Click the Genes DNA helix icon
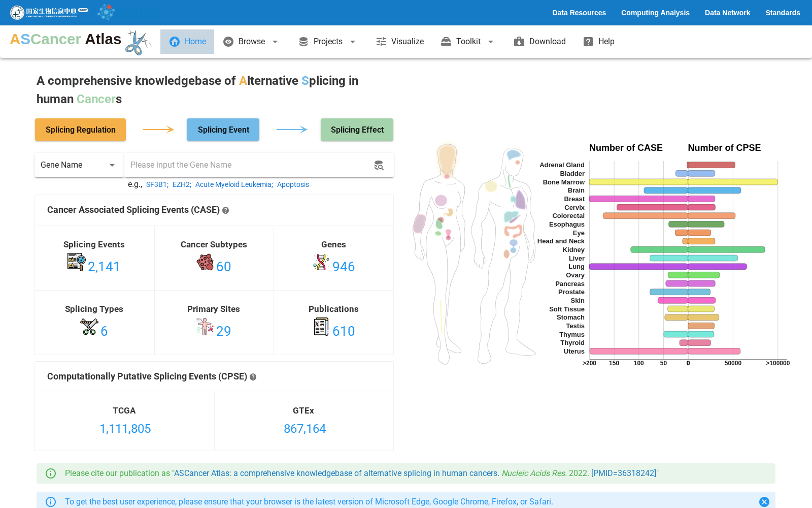Image resolution: width=812 pixels, height=508 pixels. pos(321,262)
